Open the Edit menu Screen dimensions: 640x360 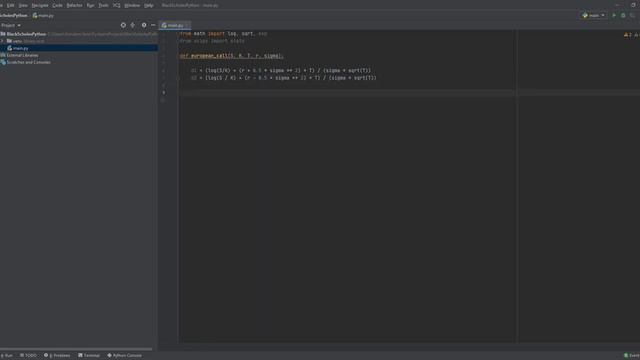(11, 5)
